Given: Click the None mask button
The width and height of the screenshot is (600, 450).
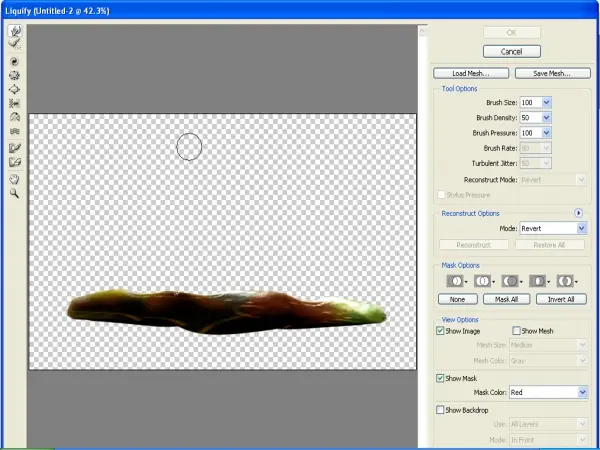Looking at the screenshot, I should [x=458, y=299].
